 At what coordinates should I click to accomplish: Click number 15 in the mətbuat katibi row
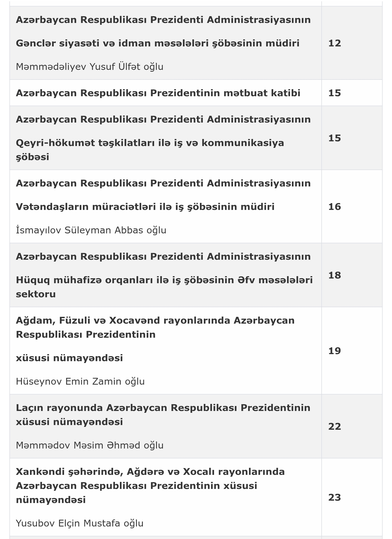coord(335,93)
